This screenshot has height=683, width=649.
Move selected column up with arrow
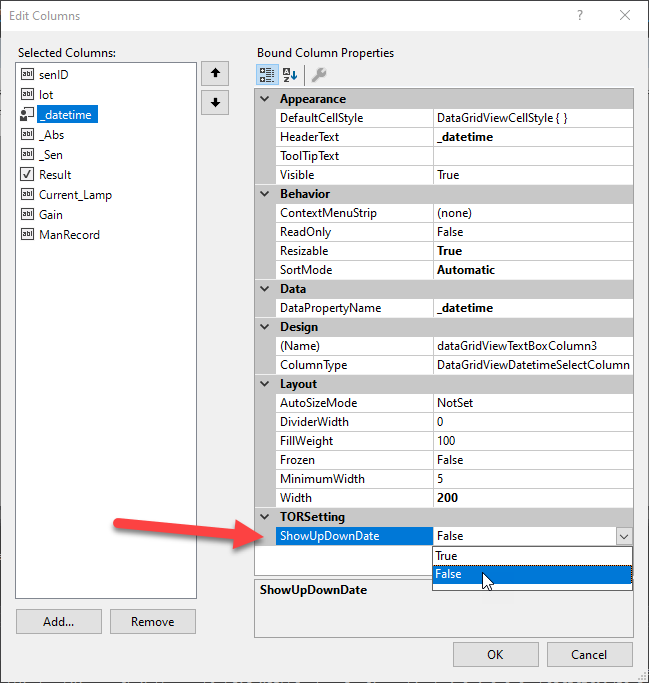pos(215,73)
